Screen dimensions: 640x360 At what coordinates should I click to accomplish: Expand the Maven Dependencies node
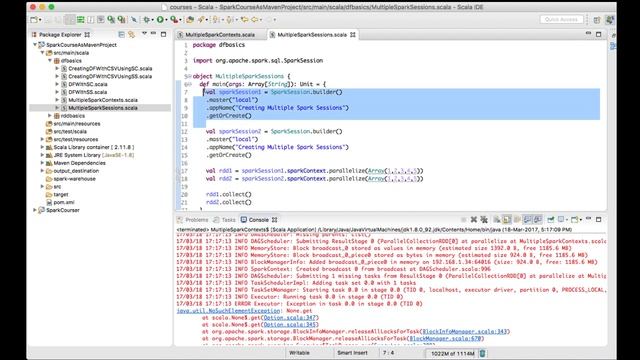(42, 163)
